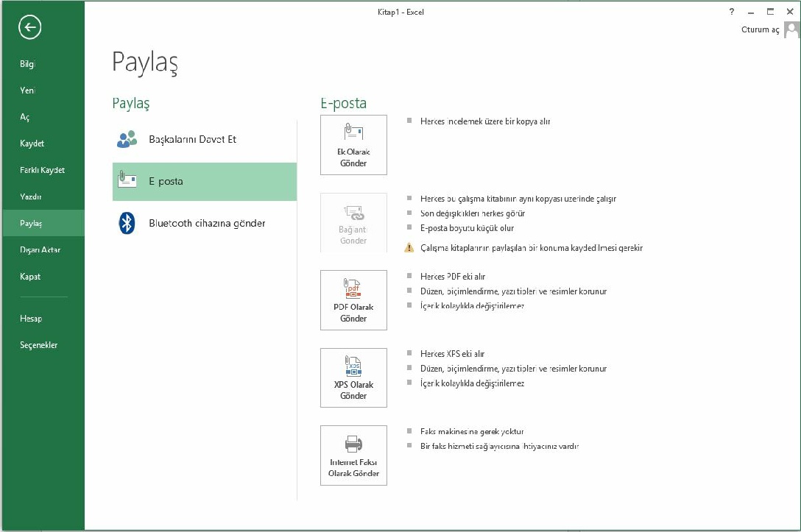Click the Ek Olarak Gönder button
Viewport: 801px width, 532px height.
coord(353,145)
